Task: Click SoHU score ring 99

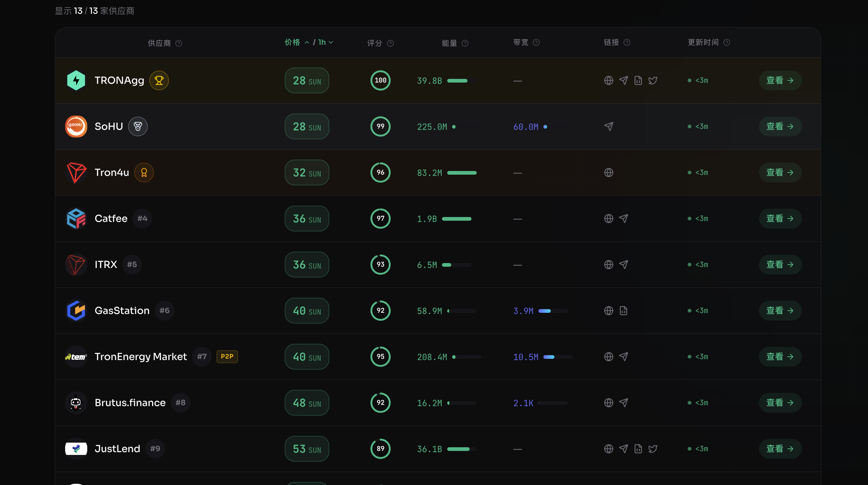Action: [381, 126]
